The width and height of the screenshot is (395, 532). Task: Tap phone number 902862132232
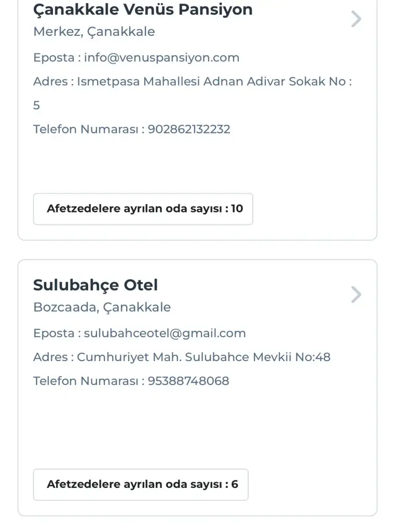pyautogui.click(x=189, y=129)
